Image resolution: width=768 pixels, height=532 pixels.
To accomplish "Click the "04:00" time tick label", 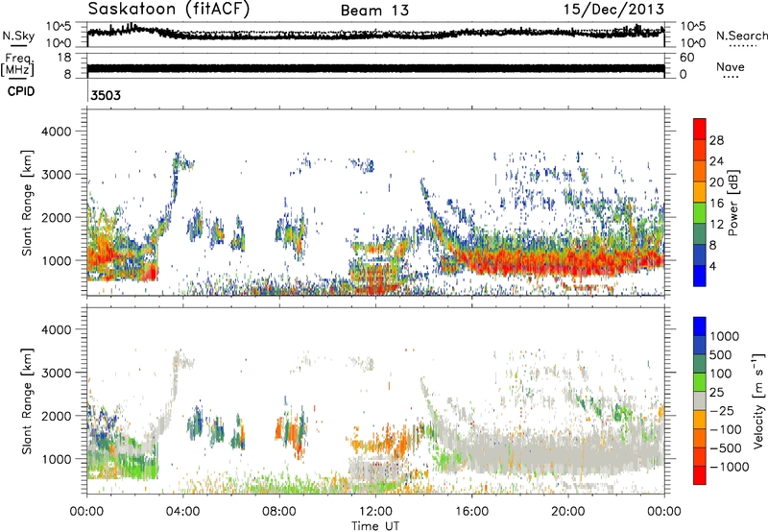I will coord(182,512).
